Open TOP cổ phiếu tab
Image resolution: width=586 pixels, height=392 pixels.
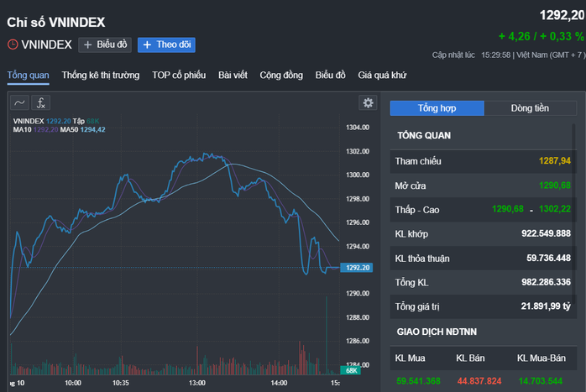tap(179, 75)
